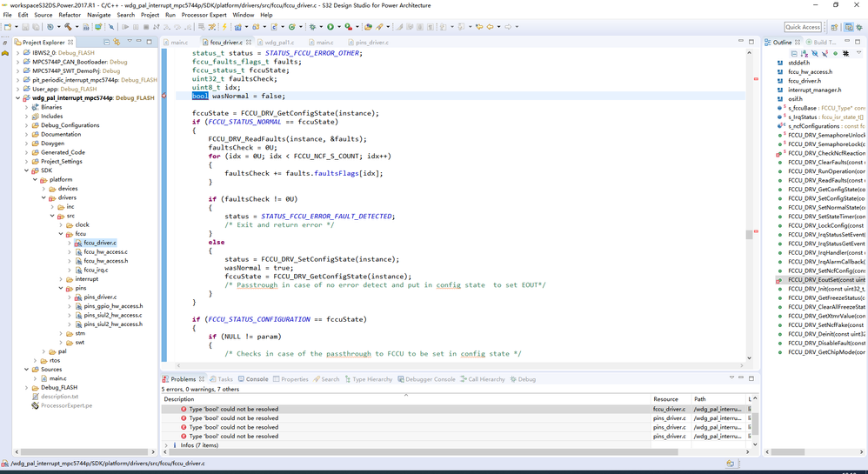The width and height of the screenshot is (868, 474).
Task: Open the Refactor menu
Action: 70,15
